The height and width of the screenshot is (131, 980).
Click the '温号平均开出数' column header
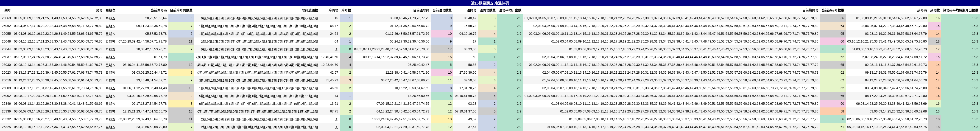click(510, 10)
